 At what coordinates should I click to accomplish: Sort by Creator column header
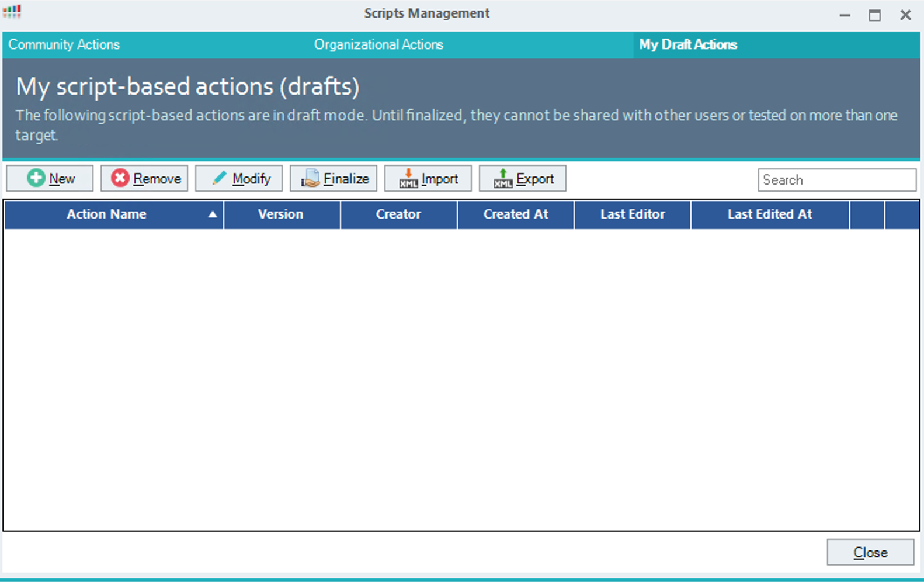(398, 214)
